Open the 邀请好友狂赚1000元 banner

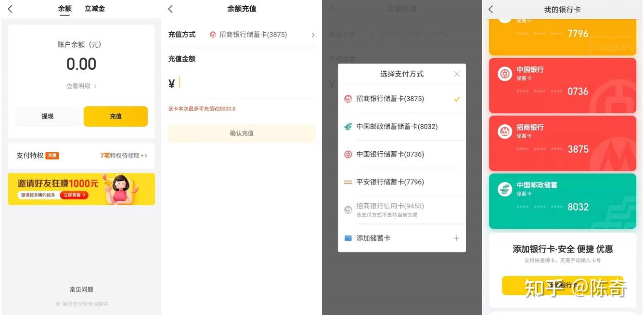[x=81, y=189]
